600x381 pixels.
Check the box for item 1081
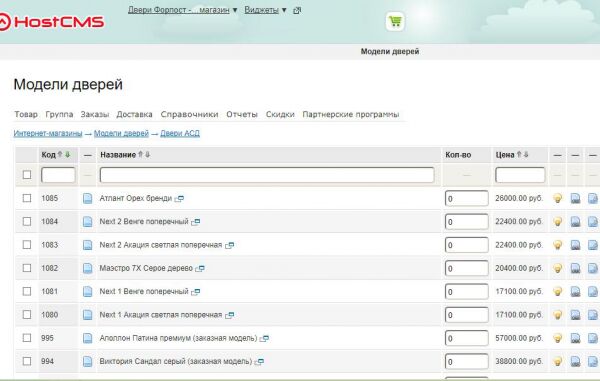[x=27, y=291]
